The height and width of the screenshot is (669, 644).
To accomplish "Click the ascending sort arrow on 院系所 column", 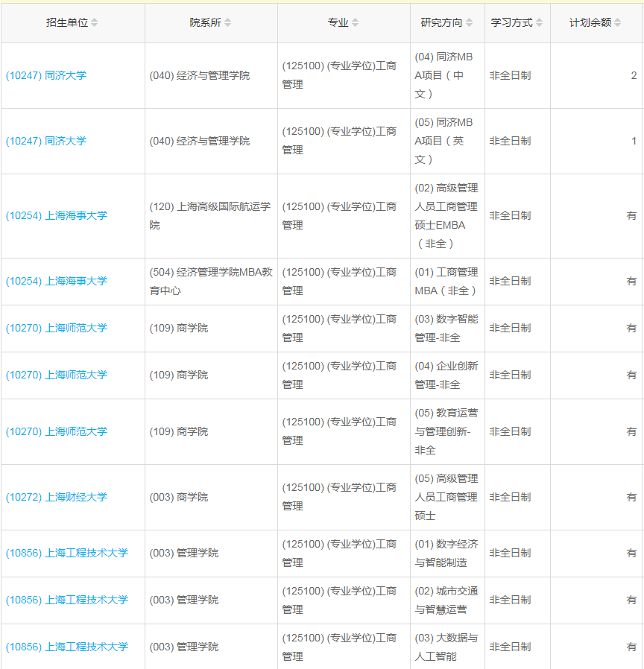I will (227, 20).
